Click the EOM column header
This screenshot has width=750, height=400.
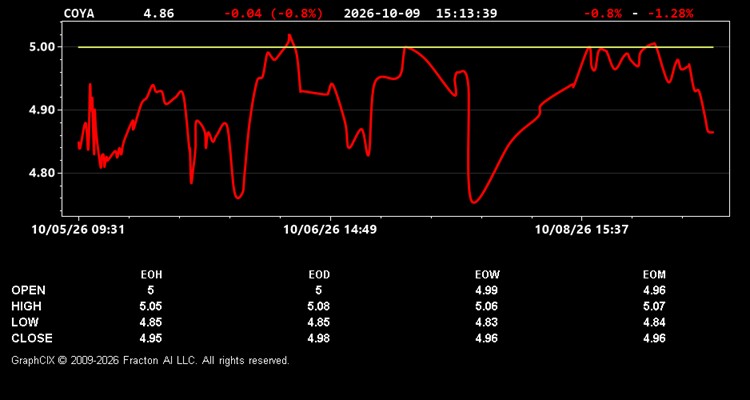(x=654, y=275)
